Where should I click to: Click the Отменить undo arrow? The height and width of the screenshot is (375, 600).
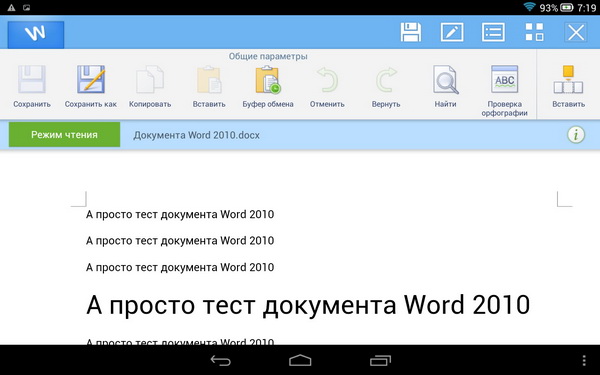click(327, 86)
